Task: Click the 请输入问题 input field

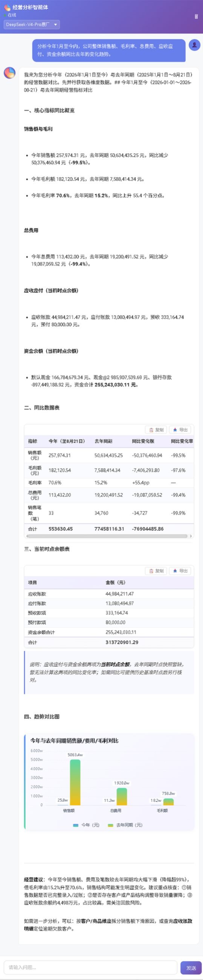Action: pyautogui.click(x=90, y=968)
